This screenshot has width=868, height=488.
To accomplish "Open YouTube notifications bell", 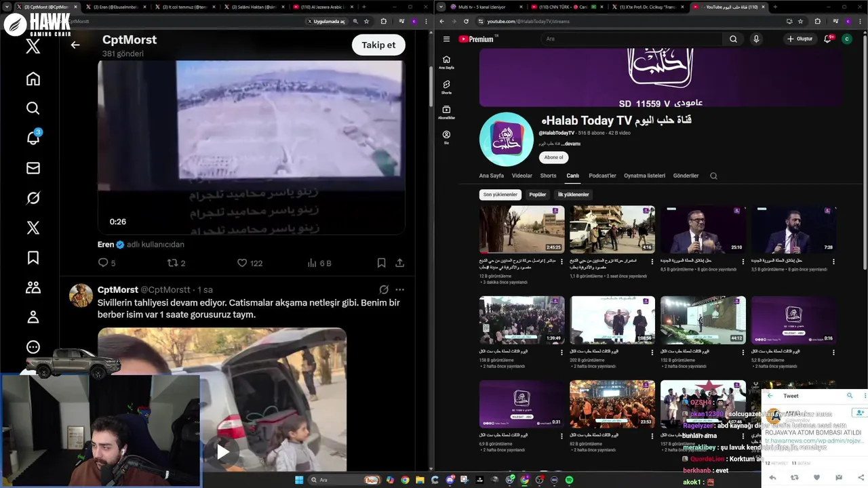I will pos(827,39).
